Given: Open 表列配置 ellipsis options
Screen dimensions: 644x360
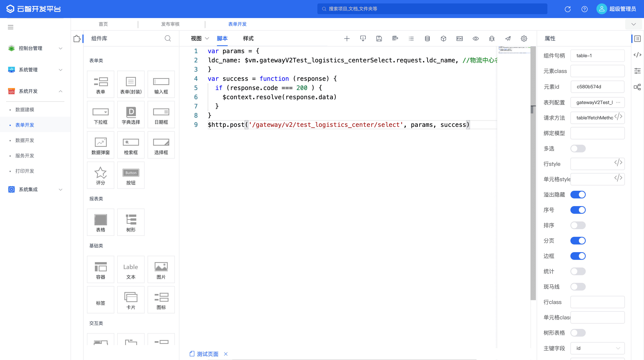Looking at the screenshot, I should click(x=618, y=102).
